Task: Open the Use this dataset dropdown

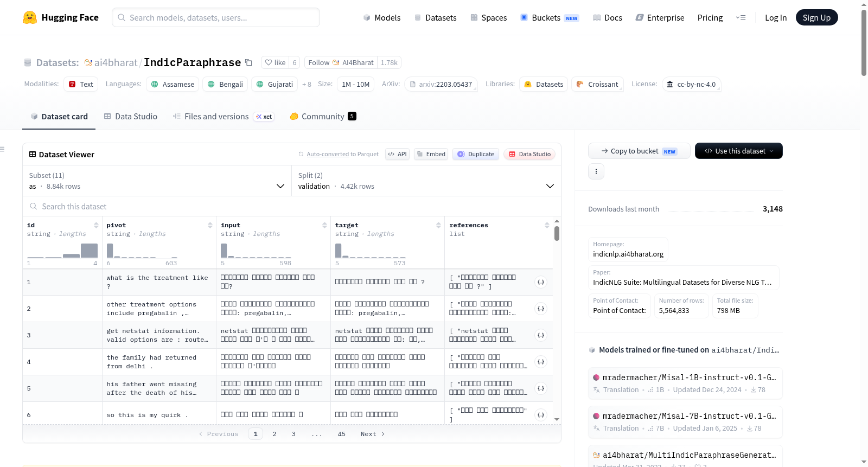Action: point(738,151)
